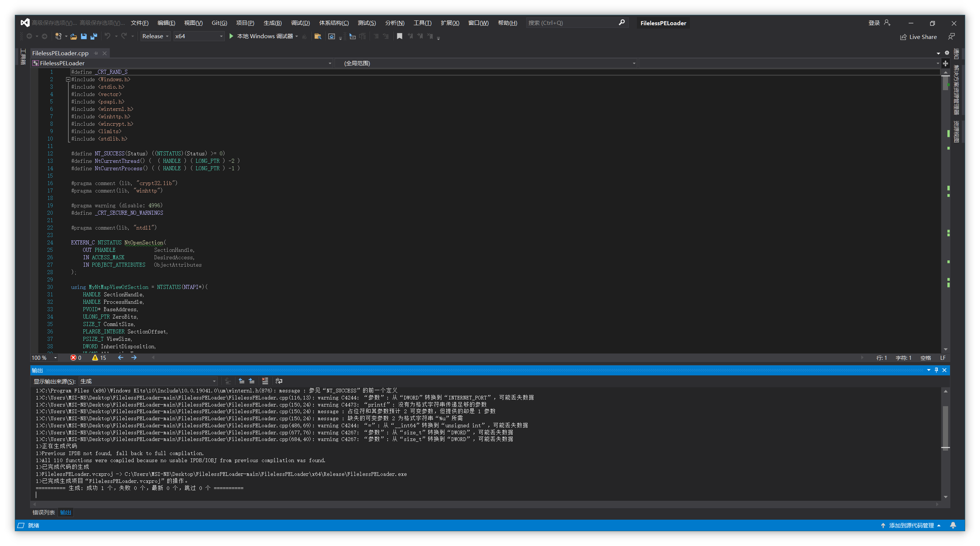Click 添加到源代码管理 in status bar
Viewport: 980px width, 546px height.
coord(911,525)
